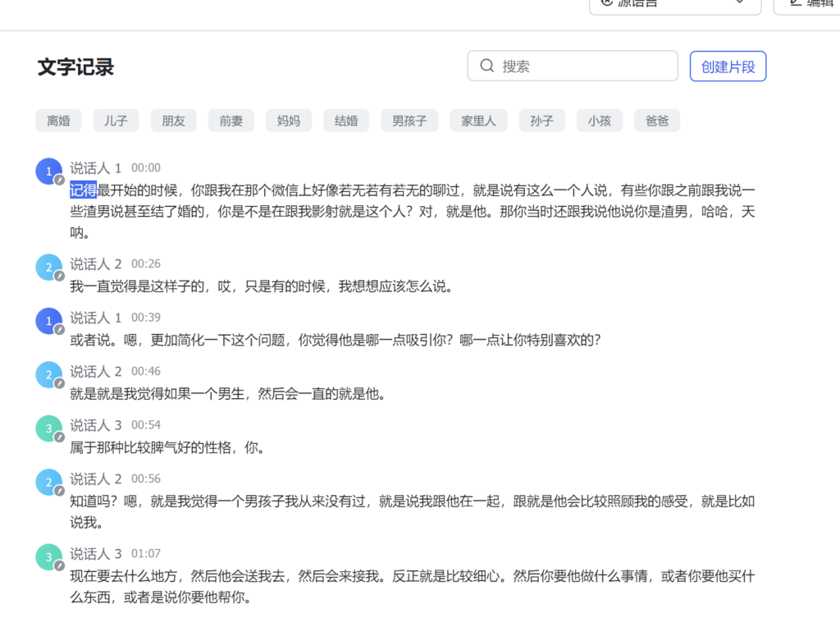Screen dimensions: 840x618
Task: Select the 前妻 keyword tag
Action: [231, 121]
